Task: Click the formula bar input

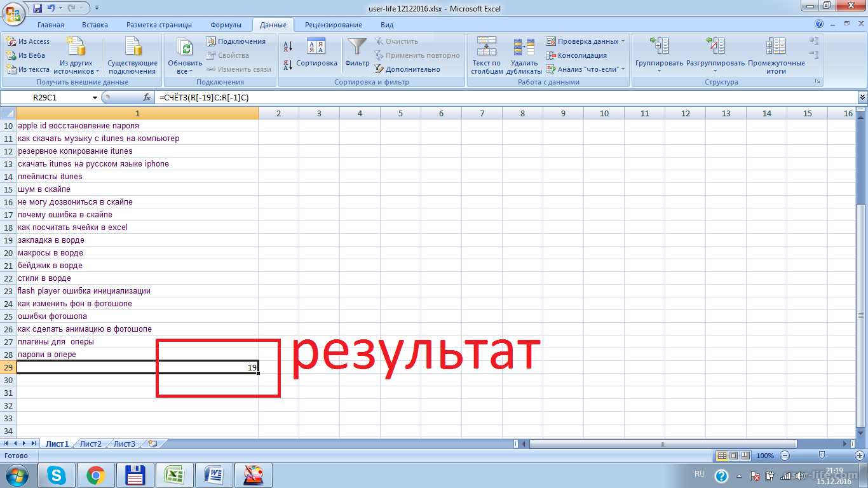Action: [x=506, y=97]
